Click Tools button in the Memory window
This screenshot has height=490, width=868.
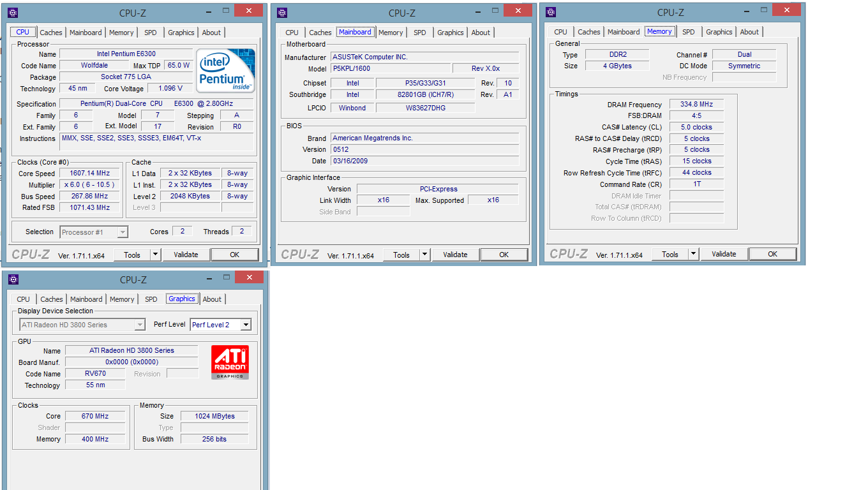(x=670, y=254)
